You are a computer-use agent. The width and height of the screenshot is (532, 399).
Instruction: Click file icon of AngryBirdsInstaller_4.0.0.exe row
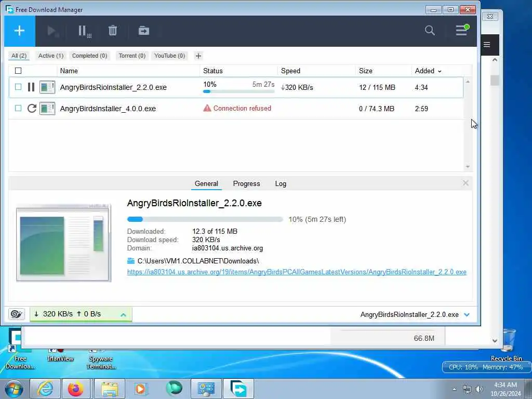pos(47,109)
